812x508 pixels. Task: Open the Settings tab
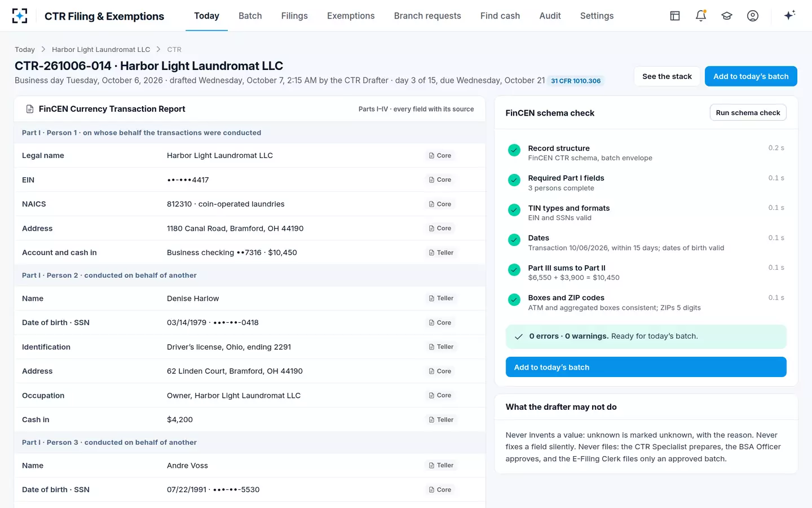597,16
